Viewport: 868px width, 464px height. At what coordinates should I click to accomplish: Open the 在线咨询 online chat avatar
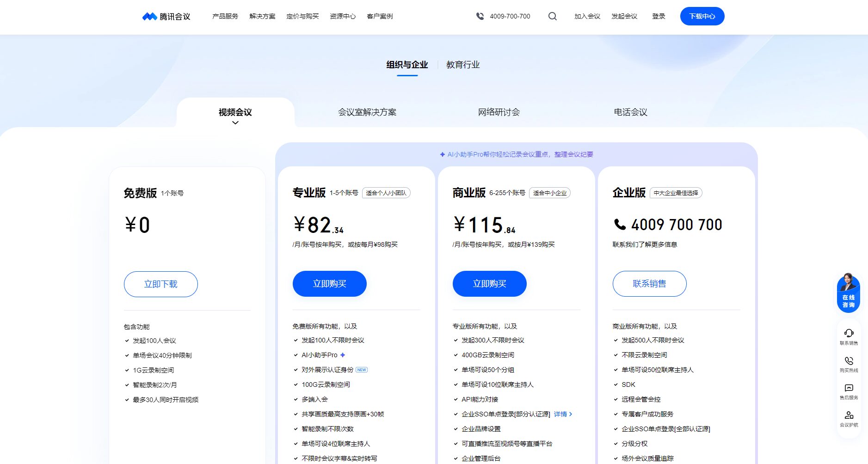coord(848,293)
